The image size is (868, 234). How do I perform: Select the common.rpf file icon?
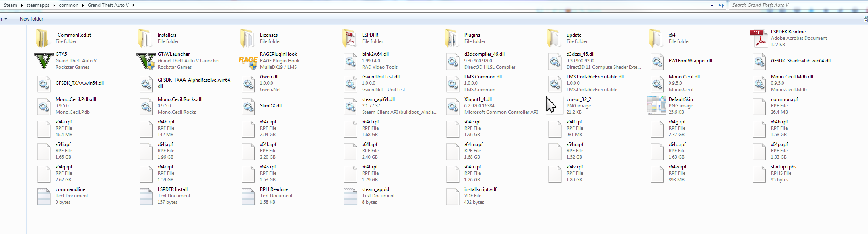click(759, 106)
